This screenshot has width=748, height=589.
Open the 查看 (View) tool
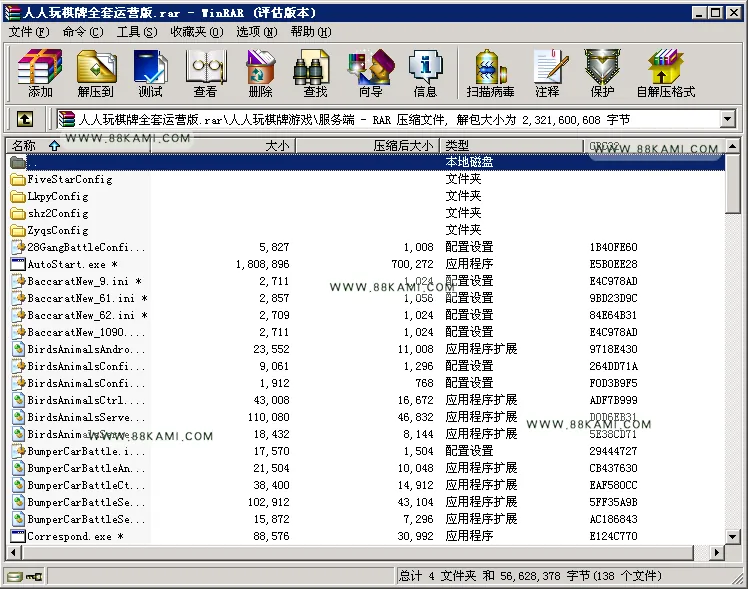pyautogui.click(x=206, y=73)
